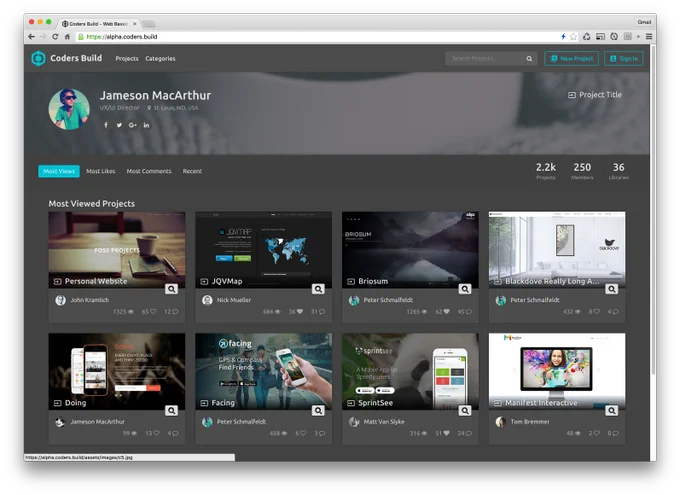The image size is (680, 495).
Task: Select the Coders Build browser tab
Action: pos(98,24)
